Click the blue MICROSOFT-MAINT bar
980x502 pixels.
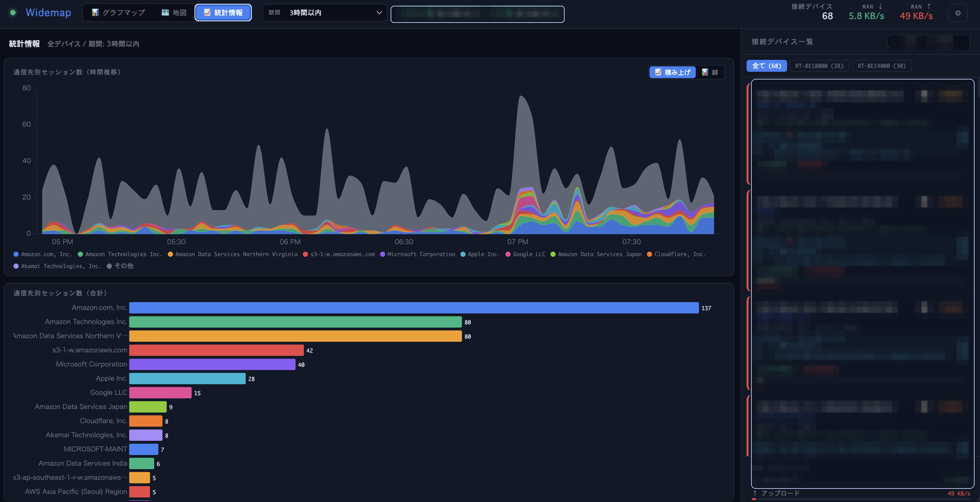pos(144,449)
